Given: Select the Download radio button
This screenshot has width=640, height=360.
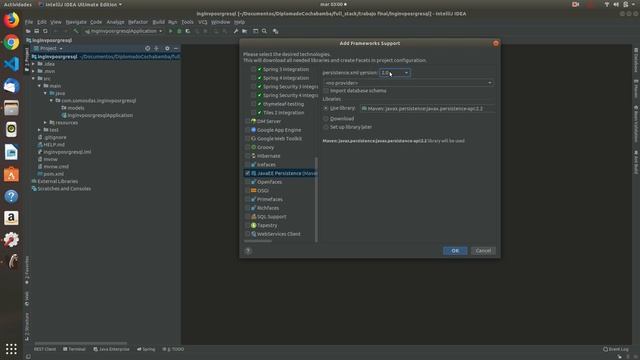Looking at the screenshot, I should tap(326, 119).
